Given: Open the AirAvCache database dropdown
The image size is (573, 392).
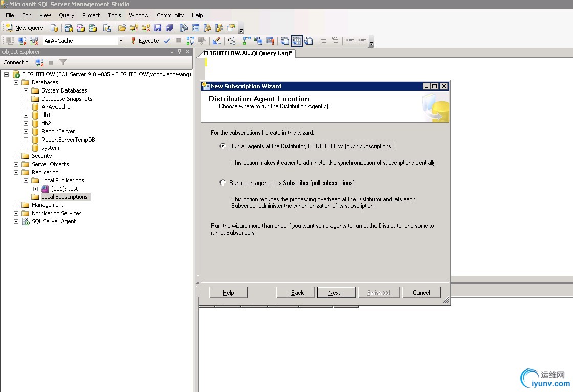Looking at the screenshot, I should pyautogui.click(x=121, y=41).
